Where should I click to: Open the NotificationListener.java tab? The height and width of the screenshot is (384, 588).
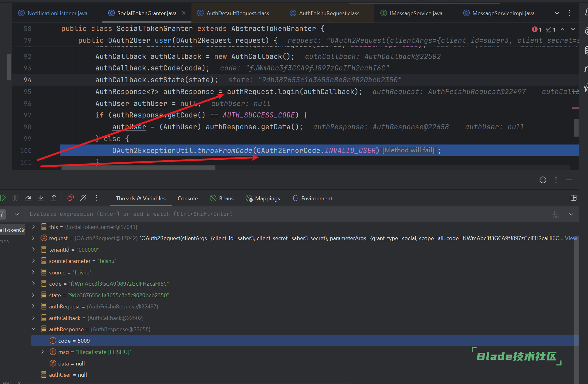pos(53,13)
